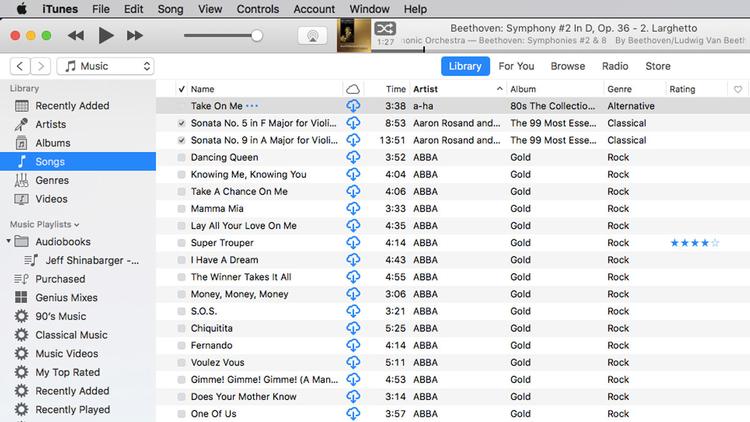Switch to the Library tab
Viewport: 750px width, 422px height.
465,66
